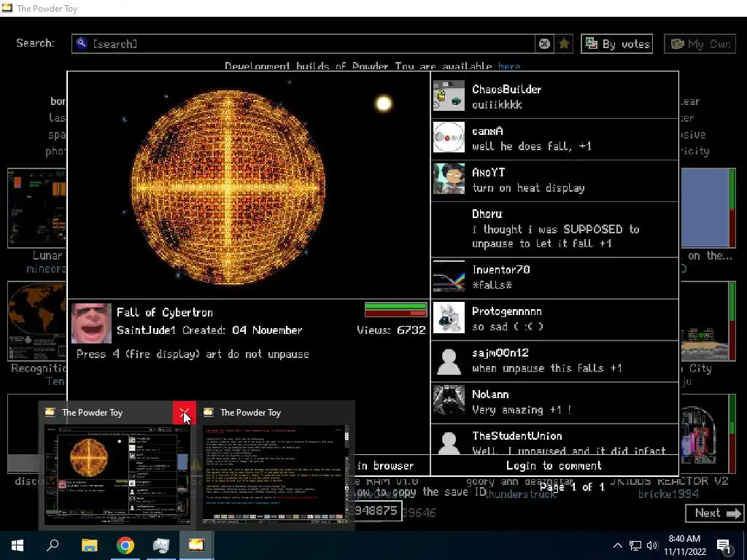
Task: Open the world map Recognition save thumbnail
Action: pos(36,321)
